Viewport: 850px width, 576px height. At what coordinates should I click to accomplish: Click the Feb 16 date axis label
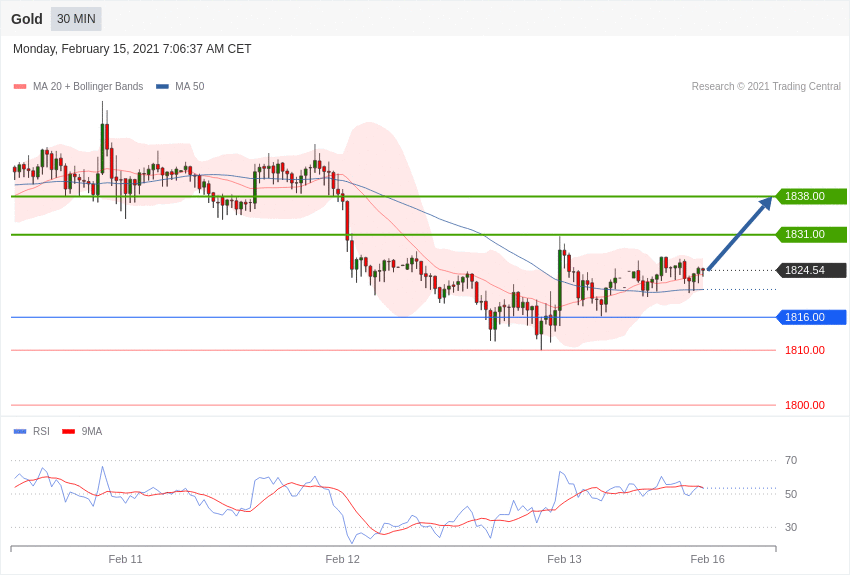707,559
